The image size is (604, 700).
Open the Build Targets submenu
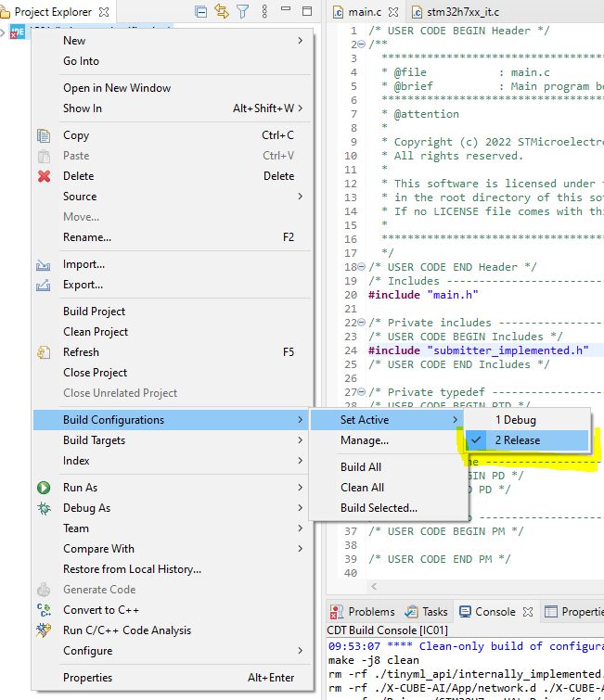[172, 440]
